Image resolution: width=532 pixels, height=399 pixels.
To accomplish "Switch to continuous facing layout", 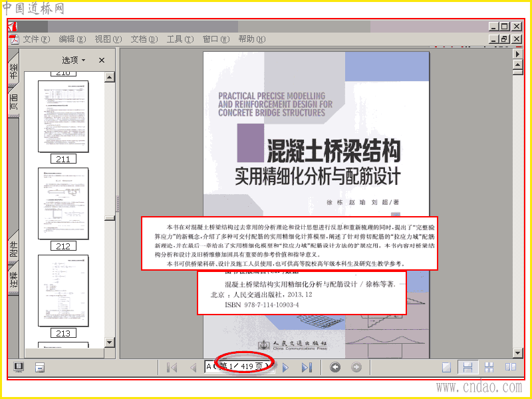I will [489, 367].
